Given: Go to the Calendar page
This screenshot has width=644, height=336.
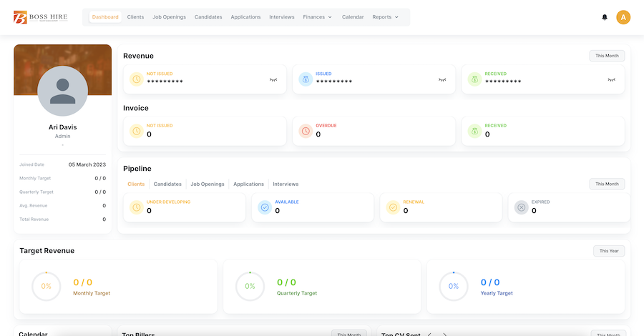Looking at the screenshot, I should (352, 17).
